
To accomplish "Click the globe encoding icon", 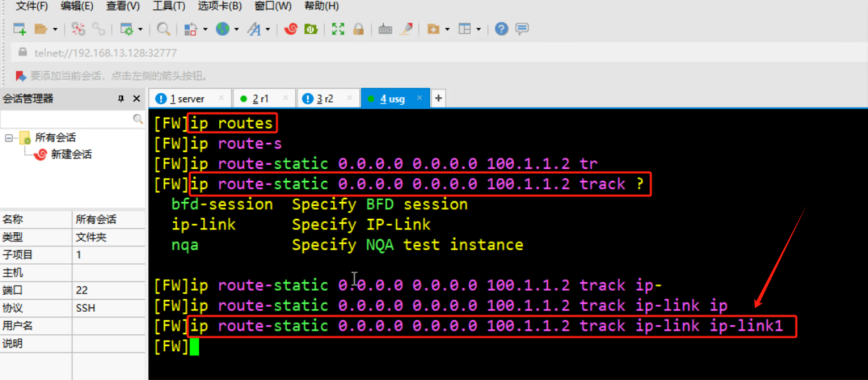I will pos(223,29).
